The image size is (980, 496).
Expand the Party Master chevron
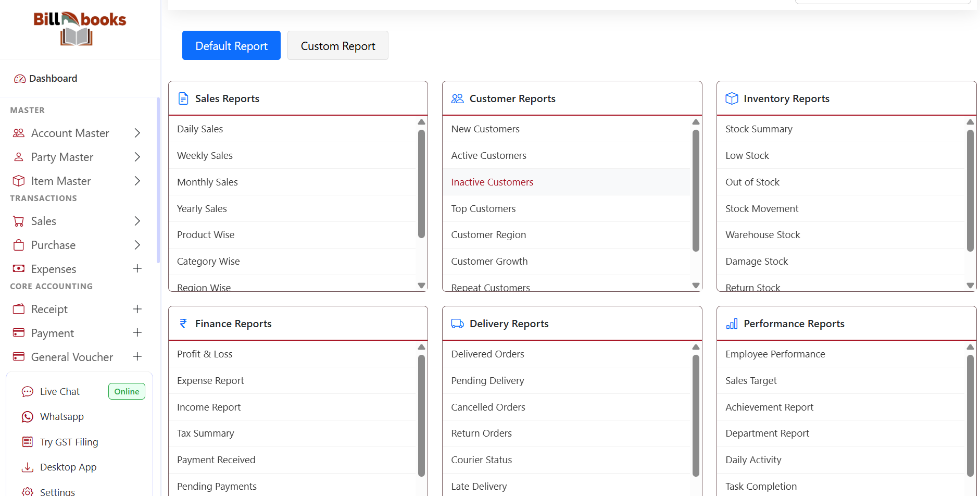click(137, 157)
